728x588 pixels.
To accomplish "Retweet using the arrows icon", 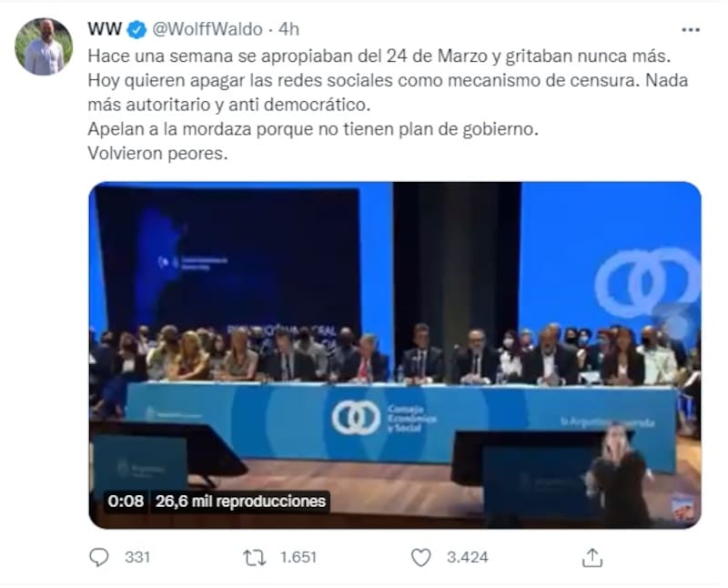I will (x=255, y=557).
